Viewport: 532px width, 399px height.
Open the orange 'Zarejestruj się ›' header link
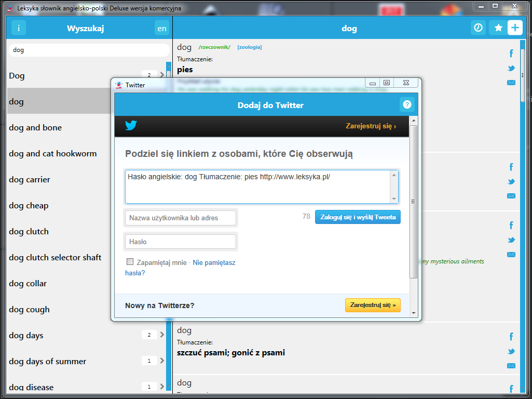(x=371, y=126)
